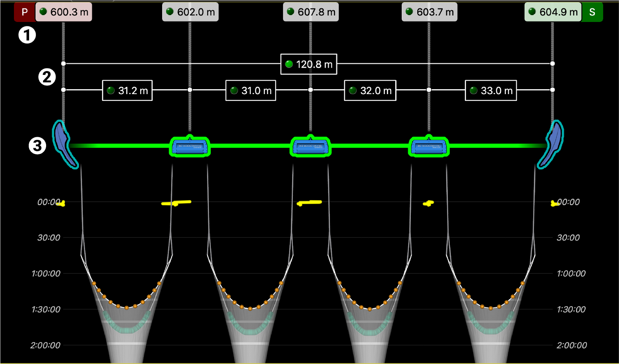Click the left 1:00:00 timeline marker

tap(46, 274)
